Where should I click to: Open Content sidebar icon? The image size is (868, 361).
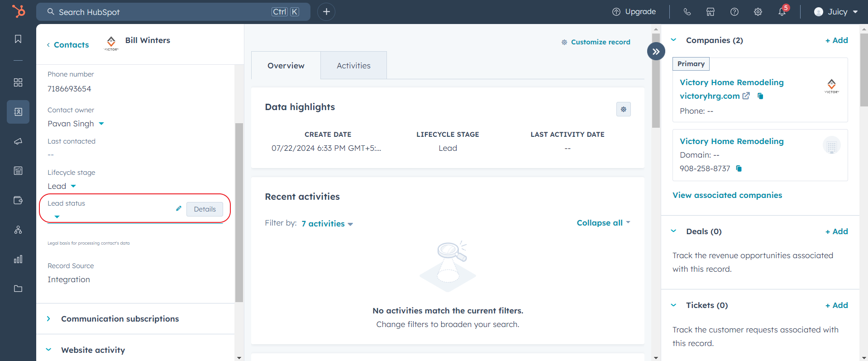tap(18, 171)
